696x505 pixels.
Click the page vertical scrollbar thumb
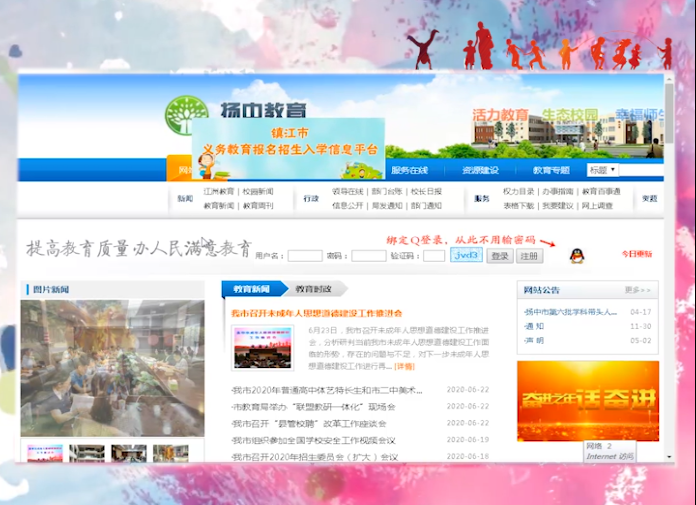(x=669, y=113)
